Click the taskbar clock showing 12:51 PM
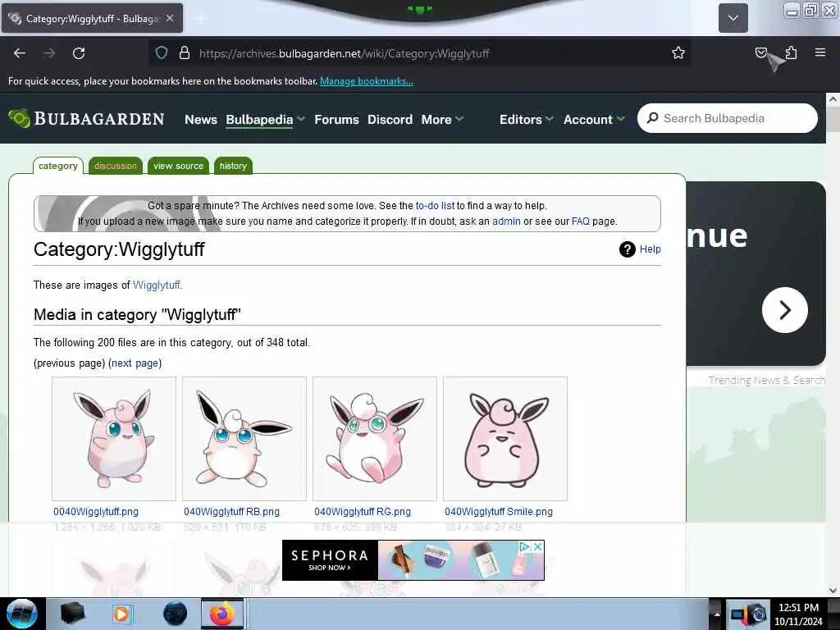Image resolution: width=840 pixels, height=630 pixels. pyautogui.click(x=798, y=614)
